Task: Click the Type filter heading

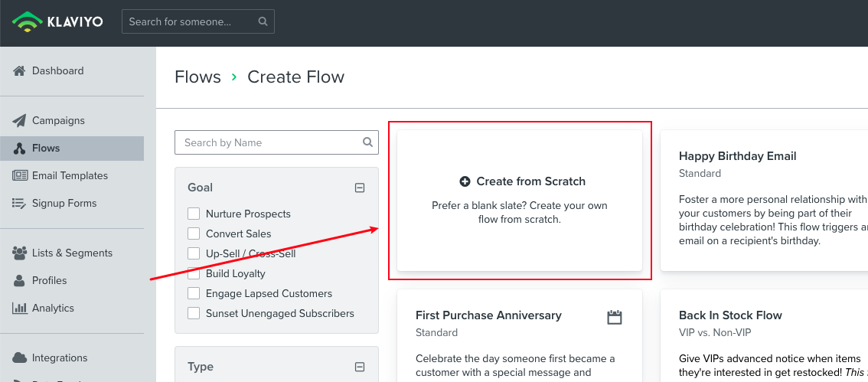Action: pos(201,367)
